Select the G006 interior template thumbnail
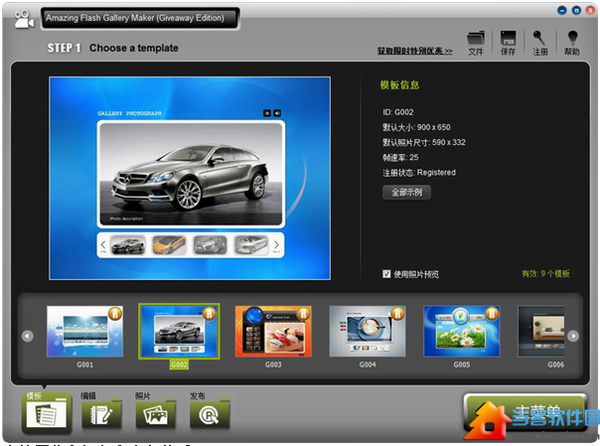600x446 pixels. 541,331
